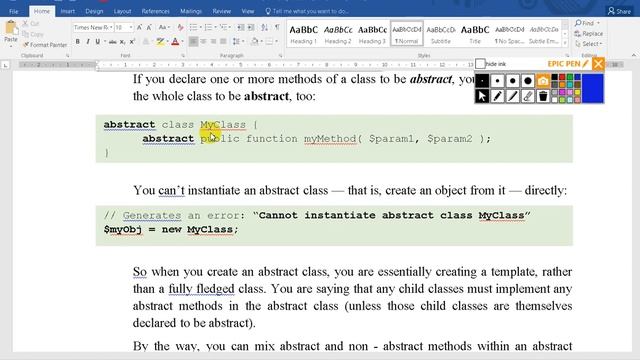Image resolution: width=640 pixels, height=360 pixels.
Task: Expand the Styles gallery more arrow
Action: click(x=565, y=42)
